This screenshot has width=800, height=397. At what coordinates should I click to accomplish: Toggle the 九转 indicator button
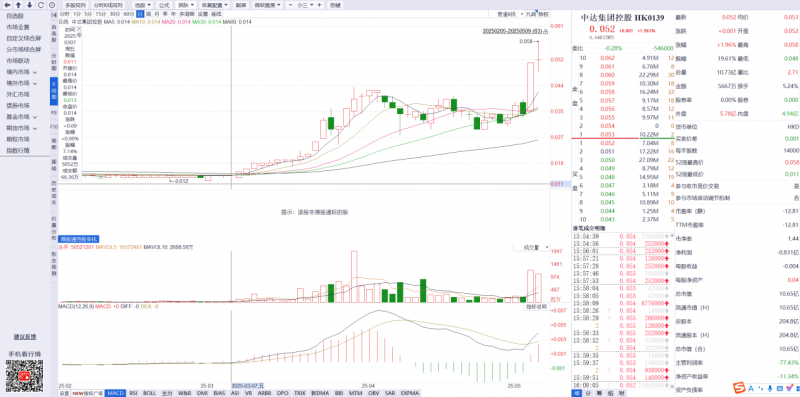tap(532, 14)
